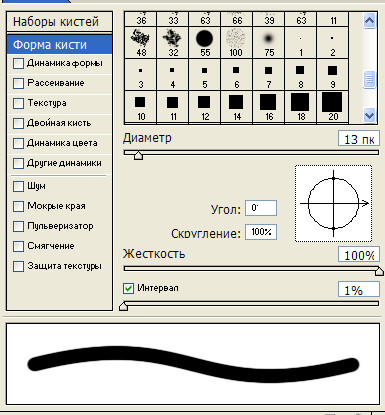Select the square brush size 20
Viewport: 385px width, 415px height.
click(x=333, y=107)
